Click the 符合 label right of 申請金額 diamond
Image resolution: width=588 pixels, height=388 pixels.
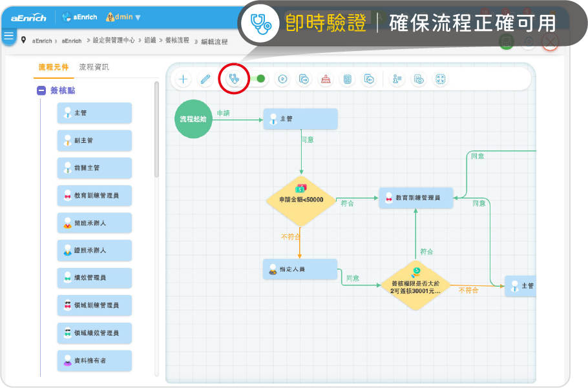(x=347, y=203)
